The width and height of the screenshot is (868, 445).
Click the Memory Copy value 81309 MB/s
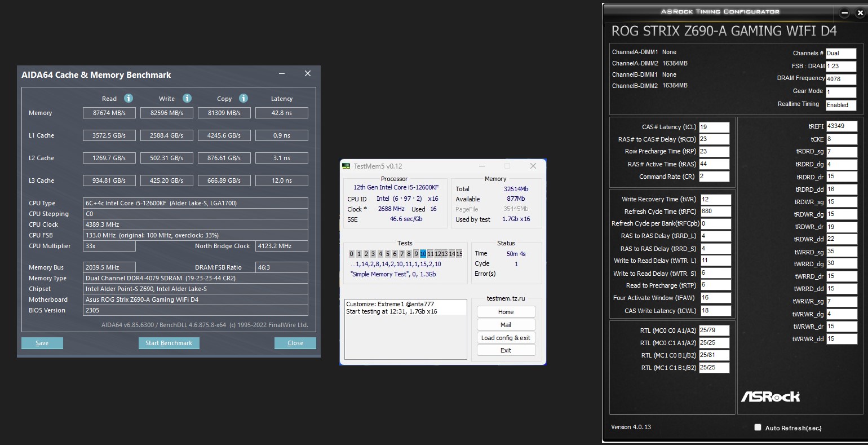pos(224,113)
